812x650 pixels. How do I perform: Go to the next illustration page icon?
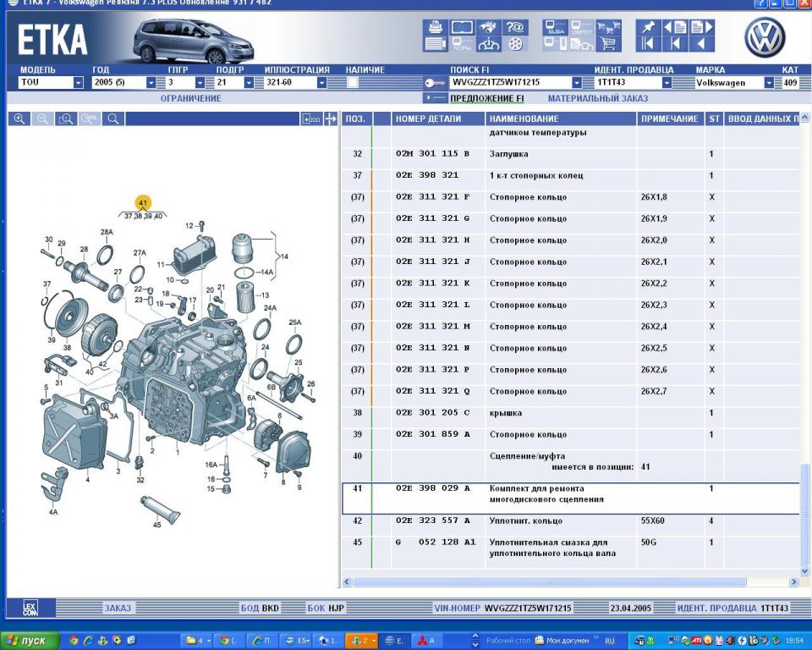click(x=702, y=27)
